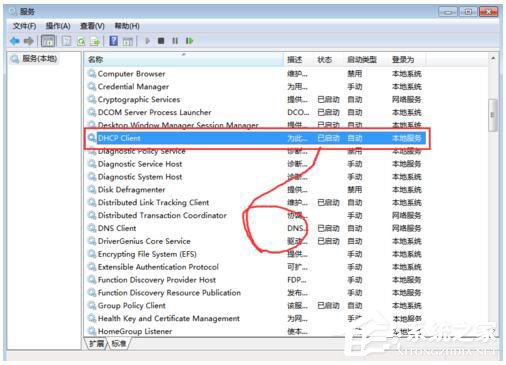Sort by the 描述 column header
The height and width of the screenshot is (365, 506).
click(299, 60)
